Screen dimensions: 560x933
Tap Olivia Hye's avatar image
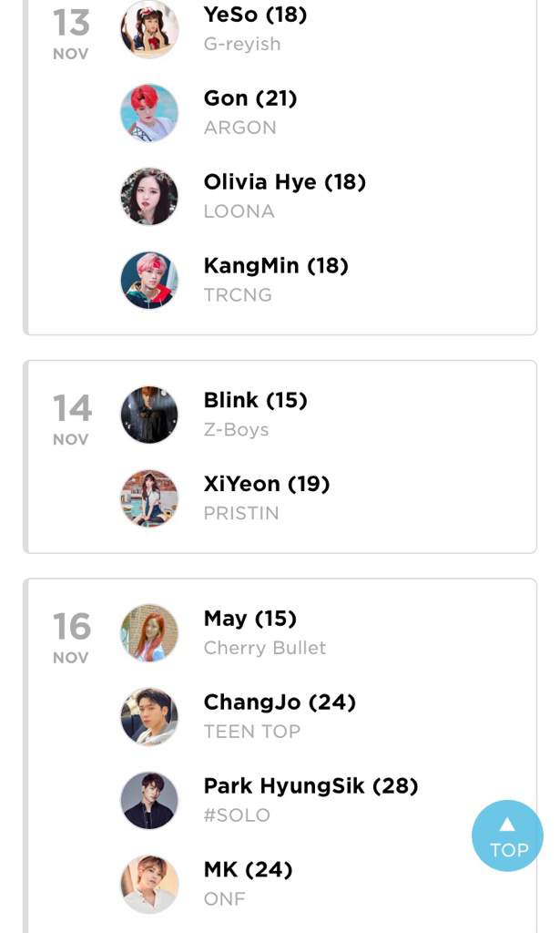149,197
